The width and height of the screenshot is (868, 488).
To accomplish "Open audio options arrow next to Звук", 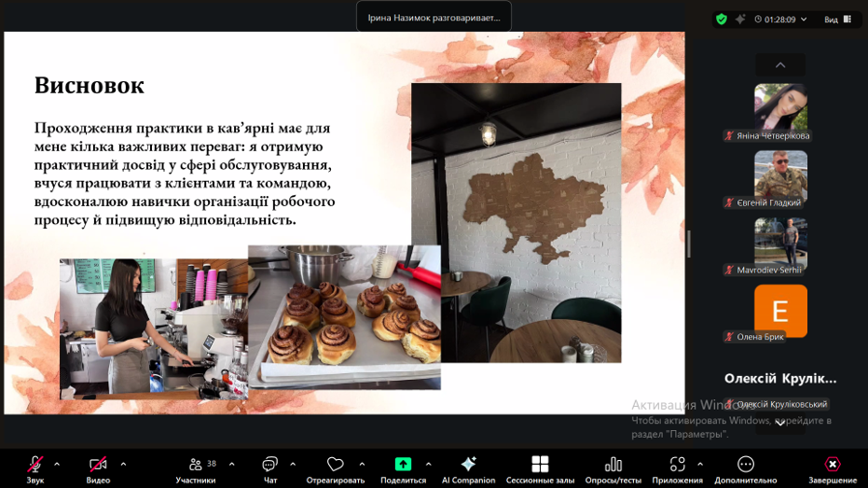I will coord(57,464).
